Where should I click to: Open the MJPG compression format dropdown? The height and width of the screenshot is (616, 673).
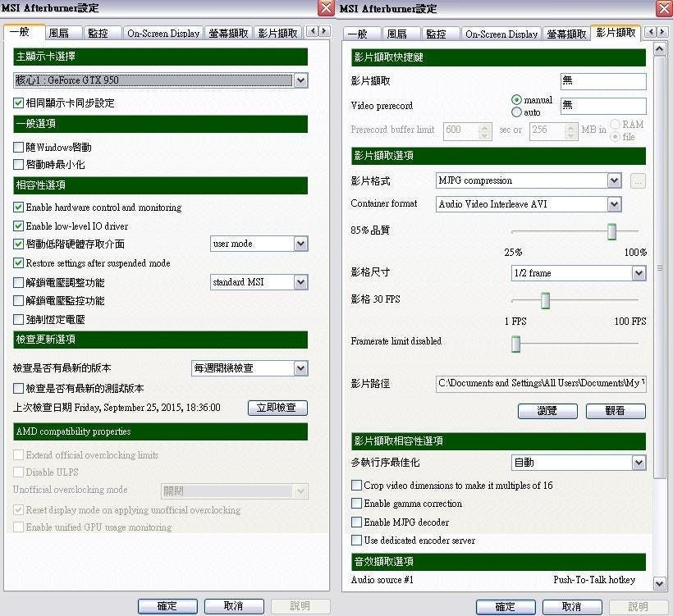point(529,180)
